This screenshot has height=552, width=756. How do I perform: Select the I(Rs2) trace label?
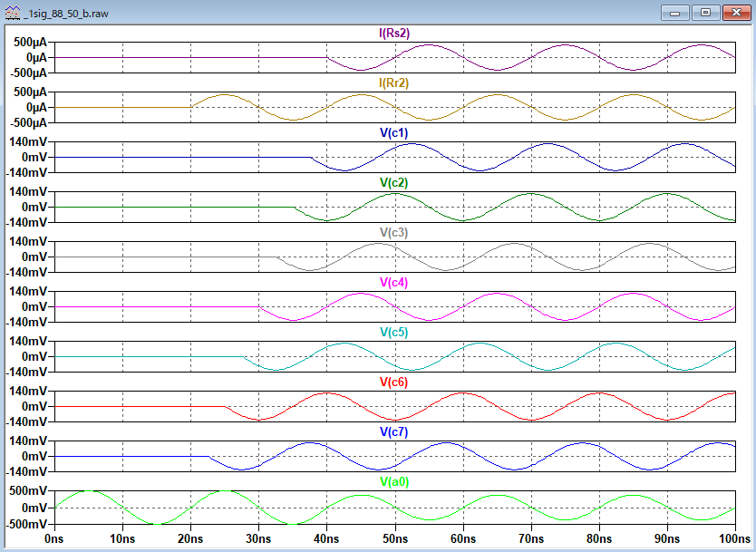pos(393,33)
